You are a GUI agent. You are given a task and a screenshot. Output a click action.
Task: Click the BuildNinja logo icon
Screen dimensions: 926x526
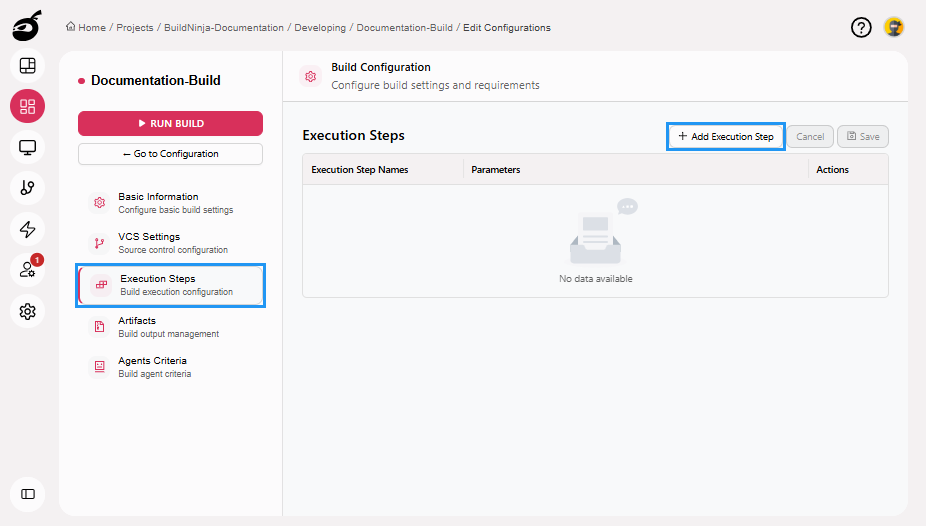(27, 25)
